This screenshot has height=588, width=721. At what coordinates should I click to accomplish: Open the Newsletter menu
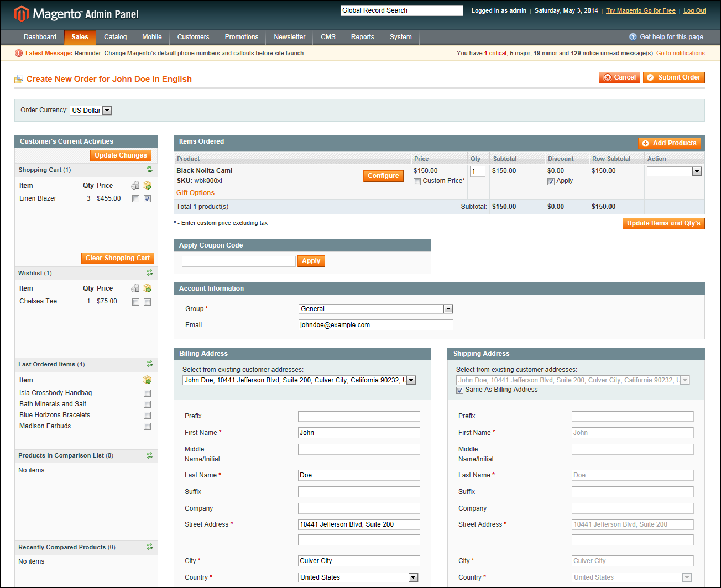point(290,37)
